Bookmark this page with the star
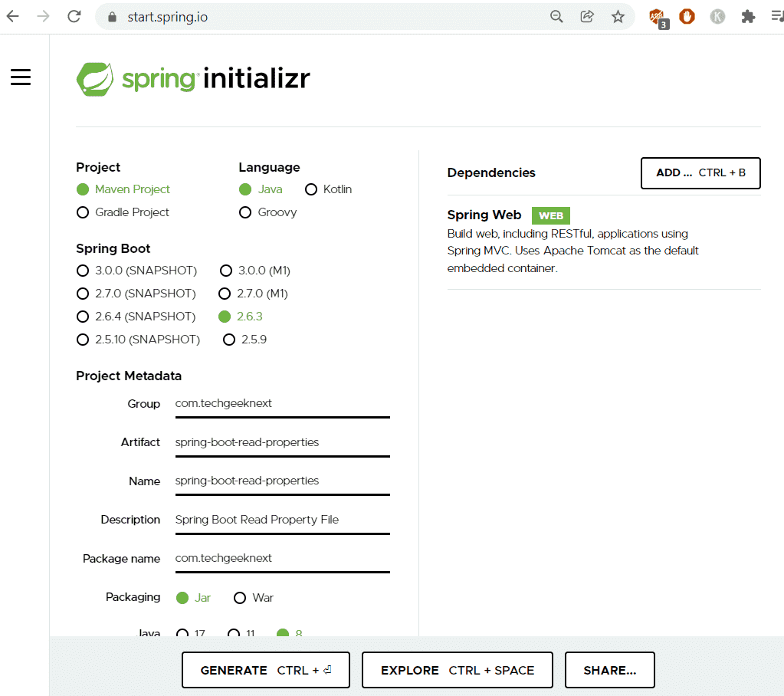The height and width of the screenshot is (696, 784). coord(618,17)
